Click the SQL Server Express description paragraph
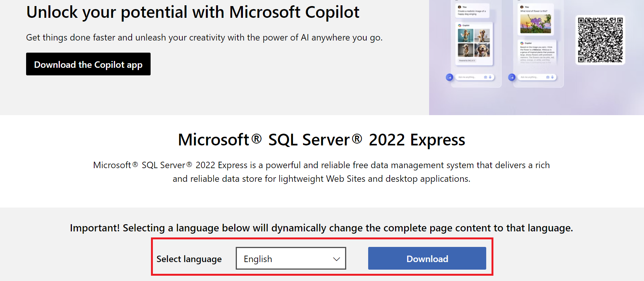The width and height of the screenshot is (644, 281). (322, 172)
